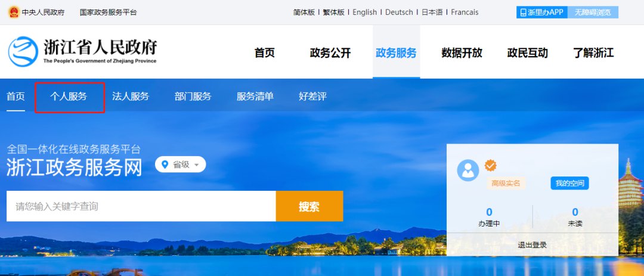
Task: Open 我的空间 button
Action: pos(569,184)
